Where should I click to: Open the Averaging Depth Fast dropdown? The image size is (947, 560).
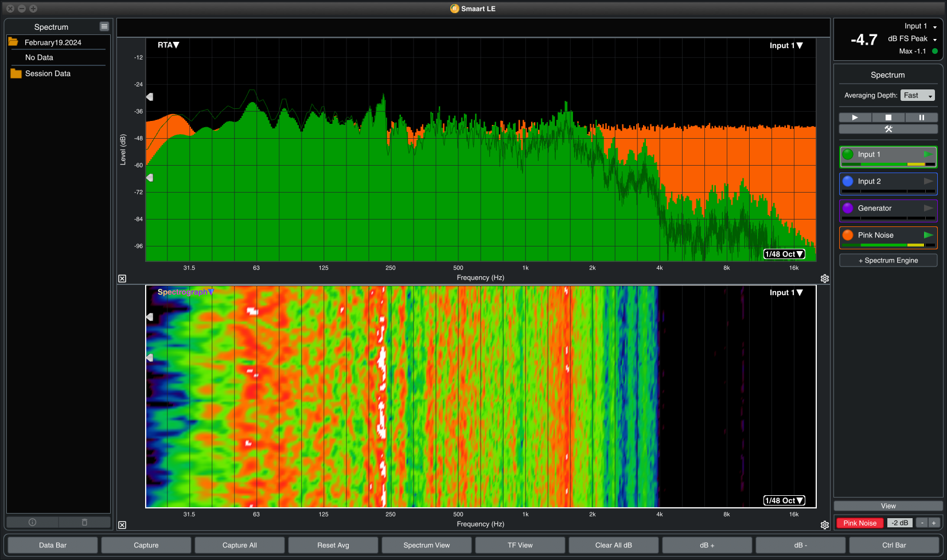(918, 96)
